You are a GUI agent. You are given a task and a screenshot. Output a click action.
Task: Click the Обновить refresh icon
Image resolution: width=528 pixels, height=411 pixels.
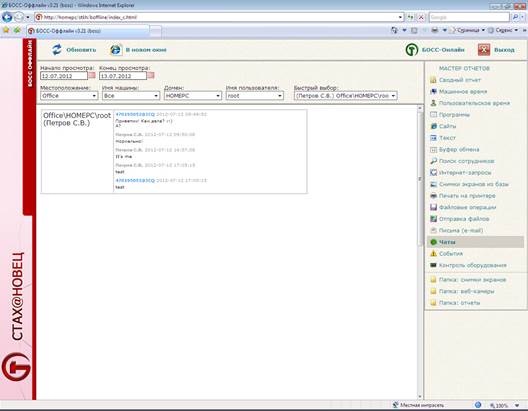[57, 49]
